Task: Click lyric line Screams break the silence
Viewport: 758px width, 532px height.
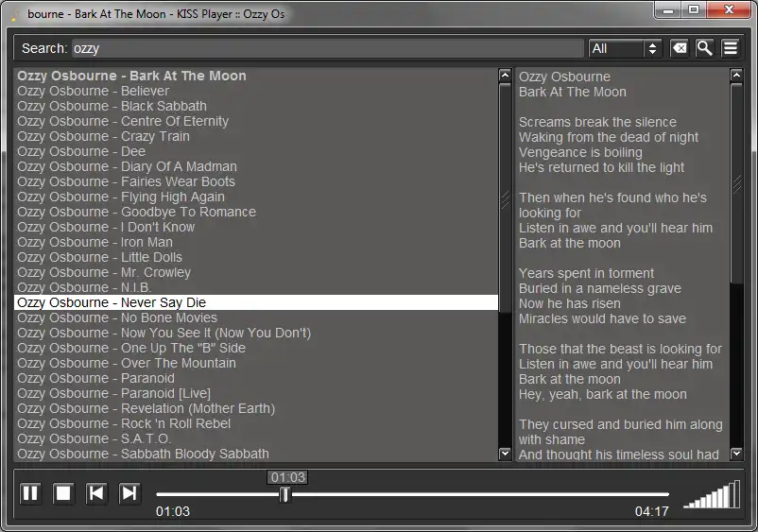Action: point(597,122)
